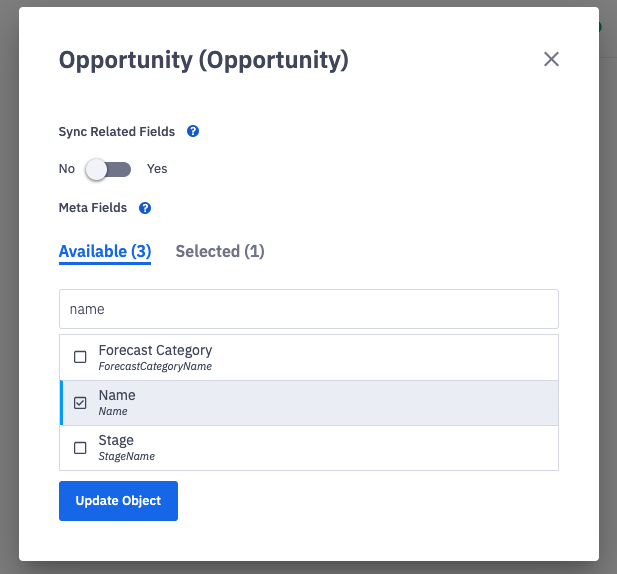Click the Yes label beside the switch

(157, 169)
